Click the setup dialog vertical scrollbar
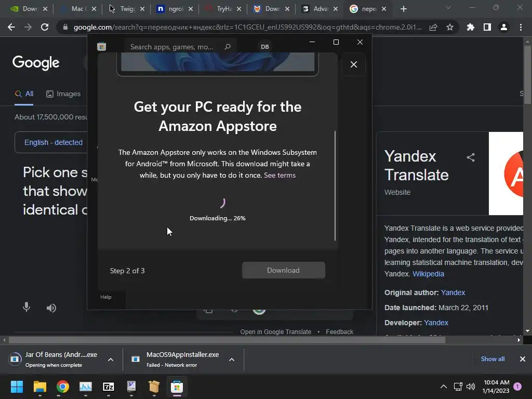This screenshot has height=399, width=532. click(335, 185)
